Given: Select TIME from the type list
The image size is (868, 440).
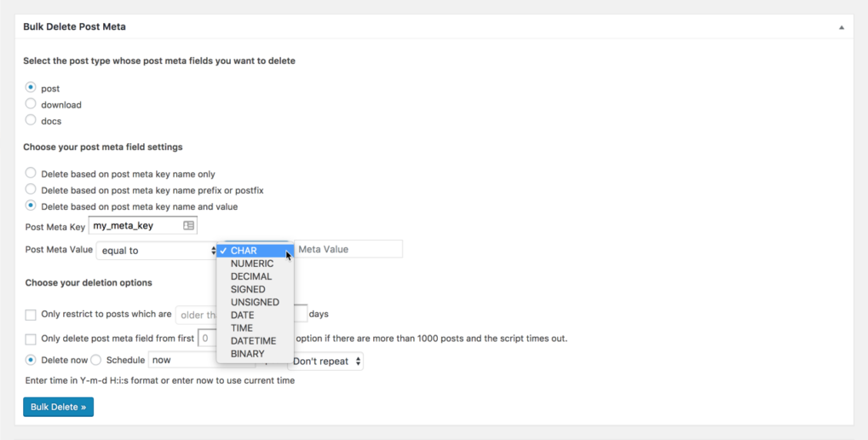Looking at the screenshot, I should pos(255,327).
